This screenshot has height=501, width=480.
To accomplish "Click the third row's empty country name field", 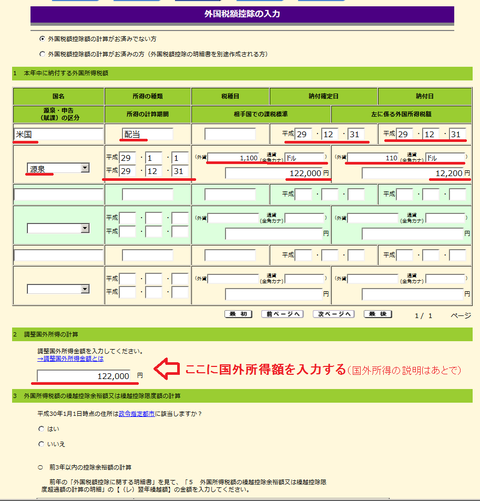I will (x=58, y=255).
